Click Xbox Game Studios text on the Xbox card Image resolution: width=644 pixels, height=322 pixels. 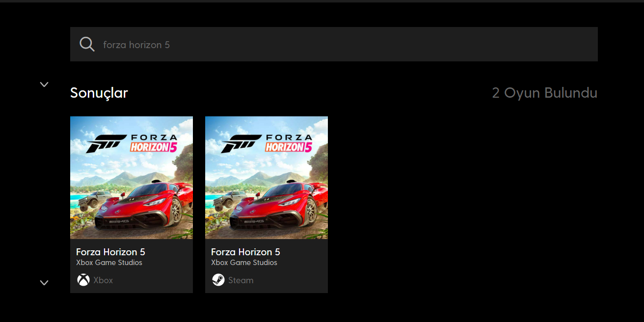109,263
